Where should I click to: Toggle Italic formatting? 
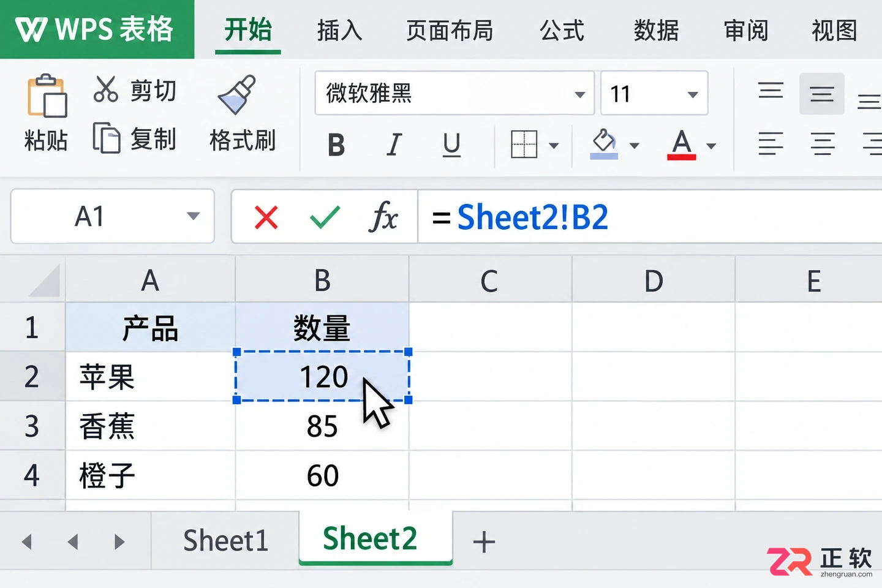pos(394,146)
